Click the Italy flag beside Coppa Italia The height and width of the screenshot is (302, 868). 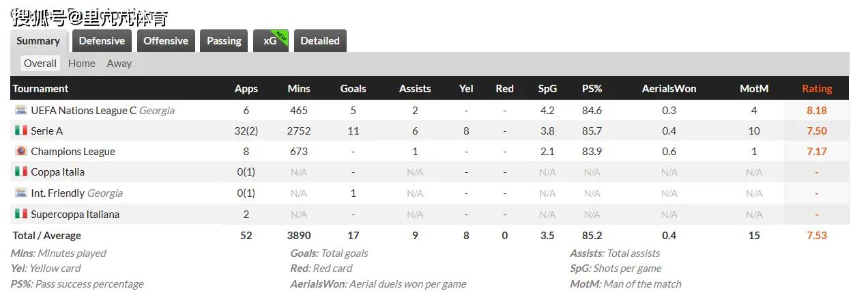pos(21,171)
